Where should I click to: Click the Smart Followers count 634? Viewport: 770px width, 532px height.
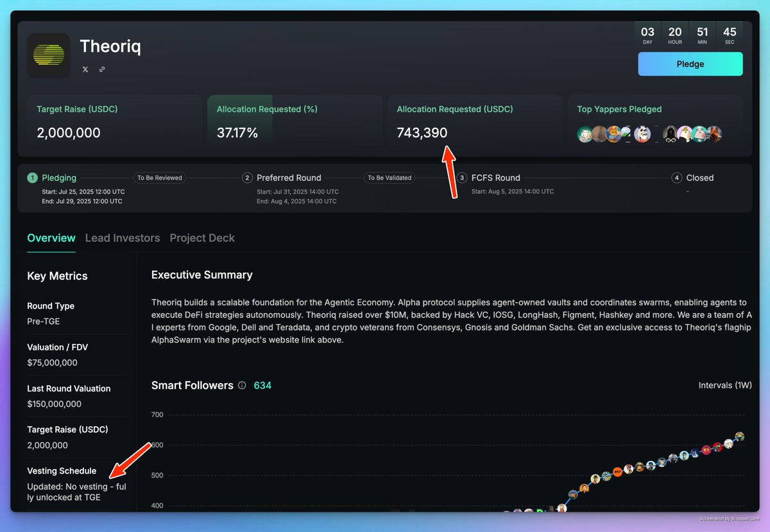[262, 386]
